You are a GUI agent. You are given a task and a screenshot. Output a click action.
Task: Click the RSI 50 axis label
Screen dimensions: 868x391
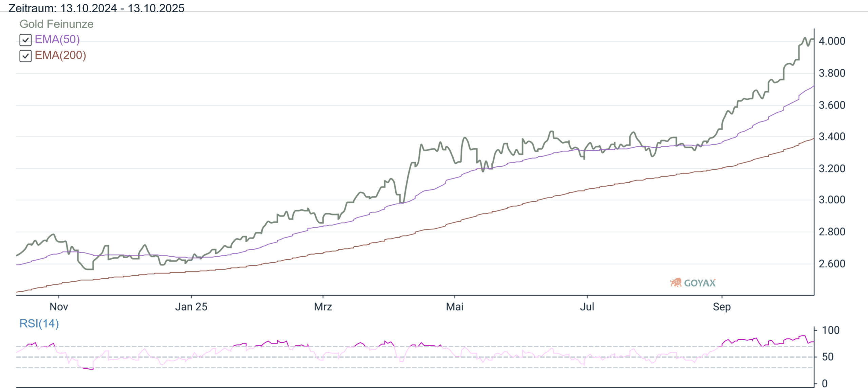(828, 357)
